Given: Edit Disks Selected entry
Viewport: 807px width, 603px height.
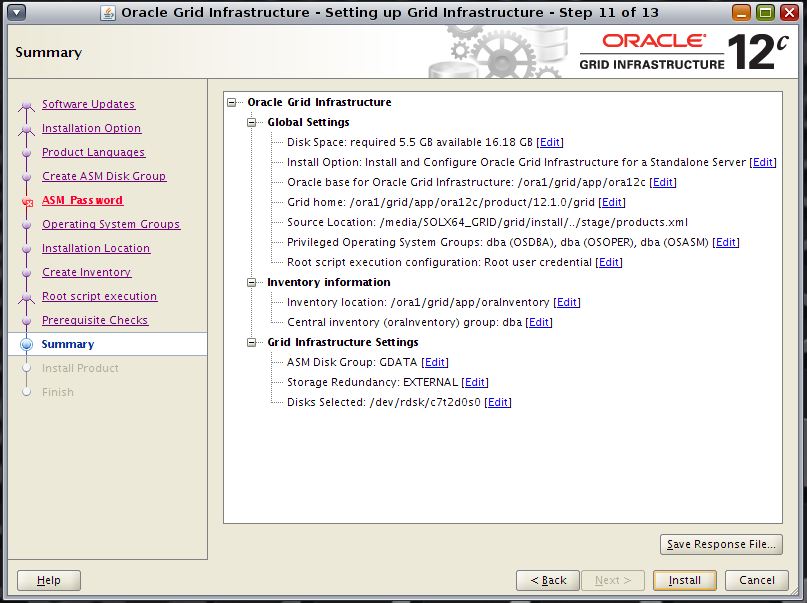Looking at the screenshot, I should [x=498, y=402].
